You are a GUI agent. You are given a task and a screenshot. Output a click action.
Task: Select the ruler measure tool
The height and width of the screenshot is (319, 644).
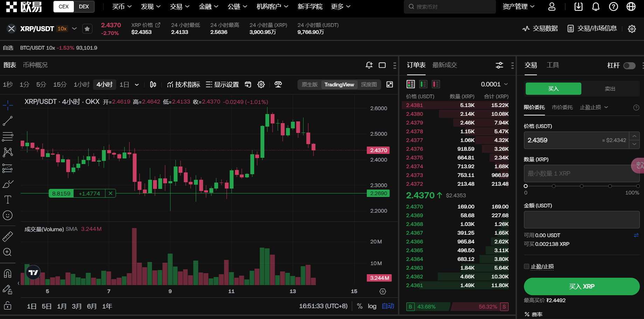point(8,237)
